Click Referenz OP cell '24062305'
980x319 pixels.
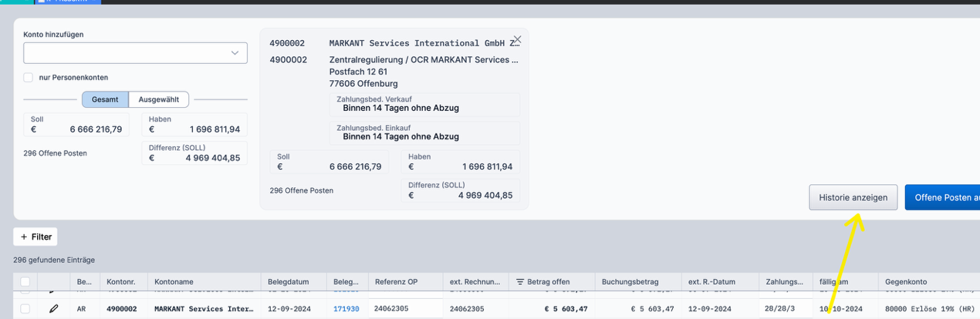(x=393, y=309)
